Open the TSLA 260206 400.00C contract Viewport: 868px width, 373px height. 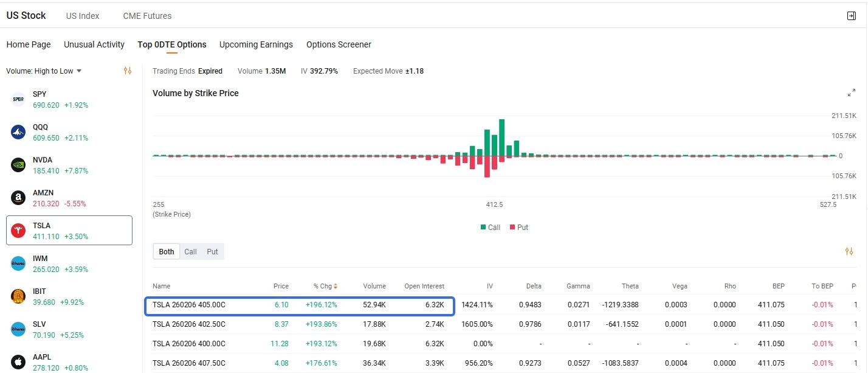point(189,344)
